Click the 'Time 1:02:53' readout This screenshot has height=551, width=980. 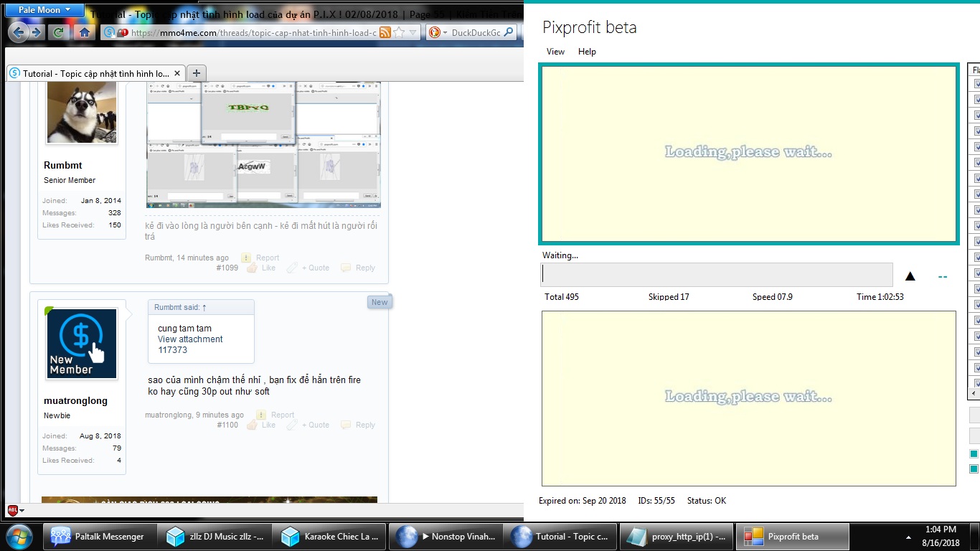[880, 297]
